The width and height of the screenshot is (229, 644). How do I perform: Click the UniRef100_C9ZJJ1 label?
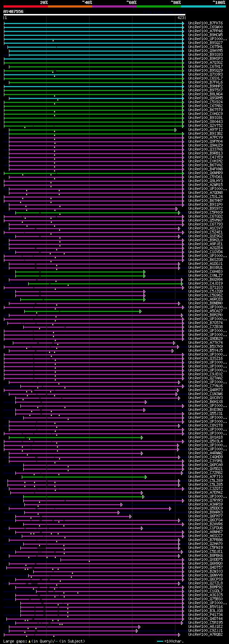pyautogui.click(x=205, y=630)
